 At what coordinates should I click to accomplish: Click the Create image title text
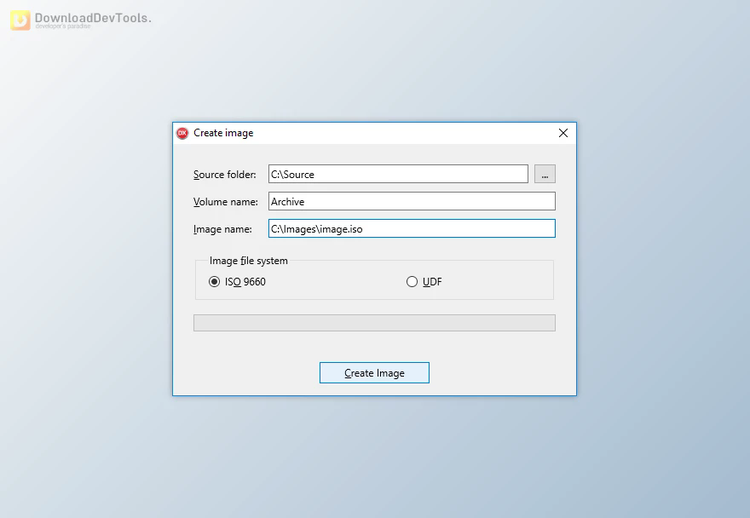(x=223, y=133)
